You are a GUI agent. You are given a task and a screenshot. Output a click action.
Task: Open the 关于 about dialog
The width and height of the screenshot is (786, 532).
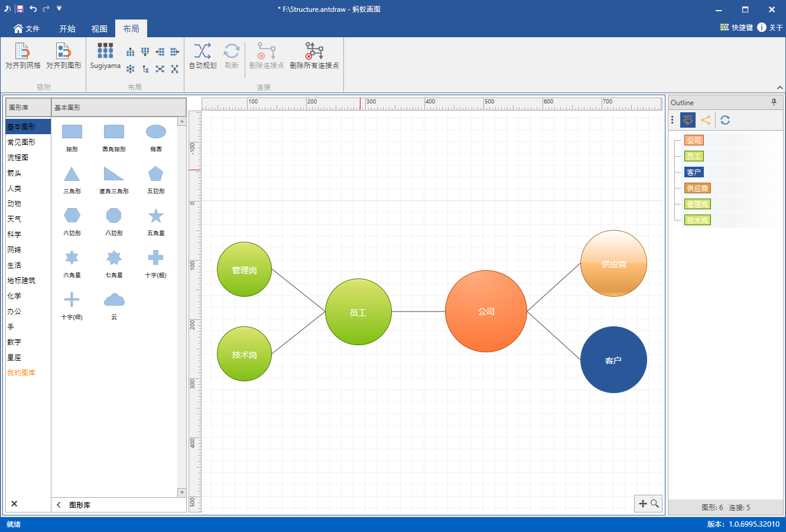pyautogui.click(x=770, y=27)
